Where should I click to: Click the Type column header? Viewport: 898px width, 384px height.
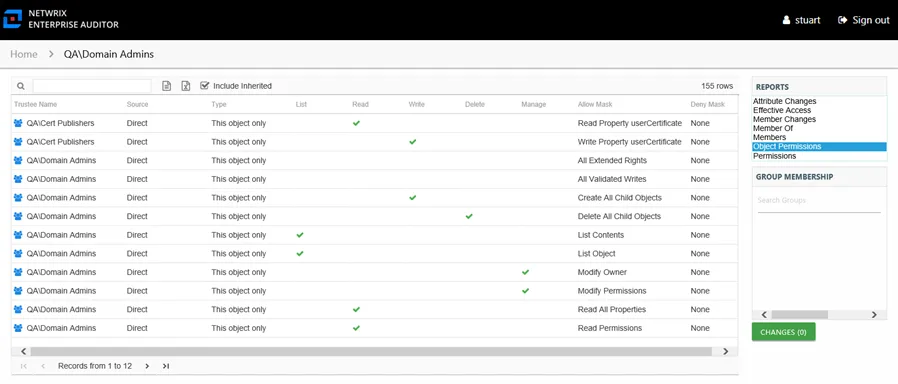219,104
